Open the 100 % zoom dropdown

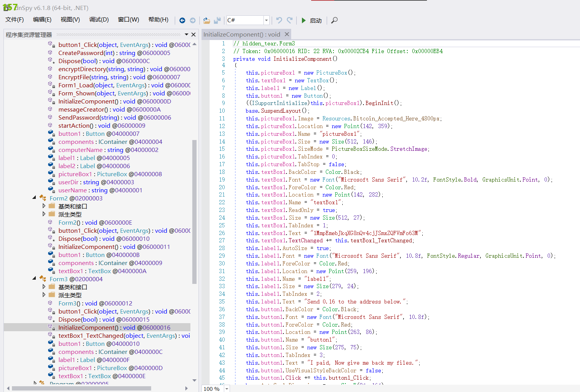[227, 389]
